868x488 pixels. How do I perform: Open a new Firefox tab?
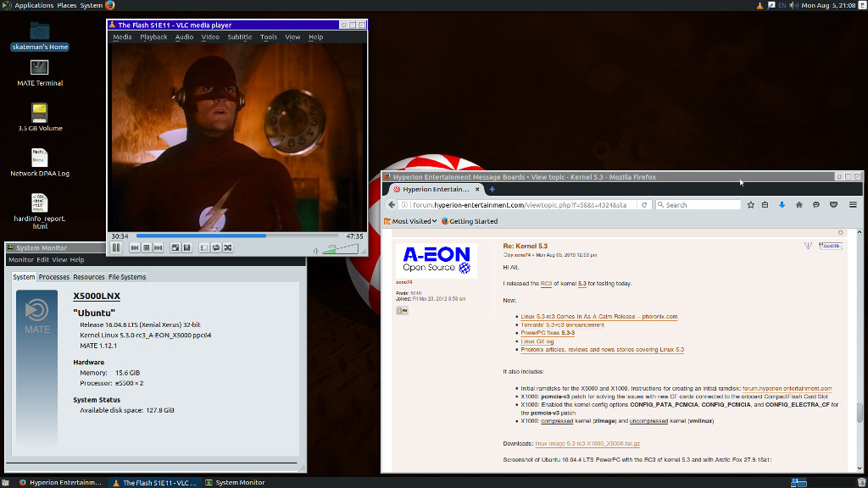click(x=492, y=189)
